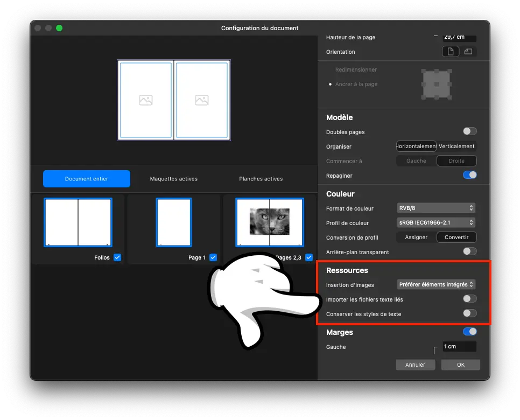Edit the Gauche margin value field
The image size is (520, 420).
(x=459, y=346)
